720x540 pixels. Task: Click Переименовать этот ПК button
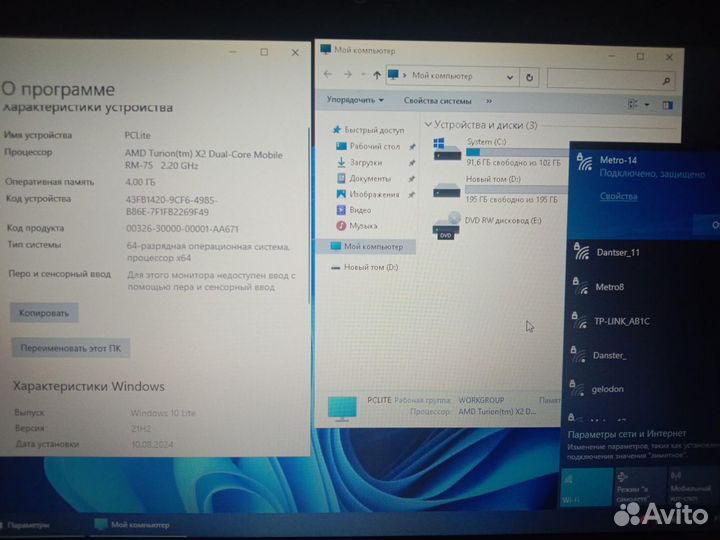pos(71,348)
